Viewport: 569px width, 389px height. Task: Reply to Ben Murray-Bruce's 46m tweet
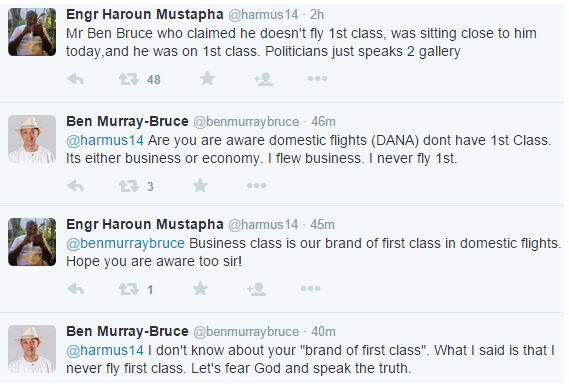pyautogui.click(x=76, y=186)
